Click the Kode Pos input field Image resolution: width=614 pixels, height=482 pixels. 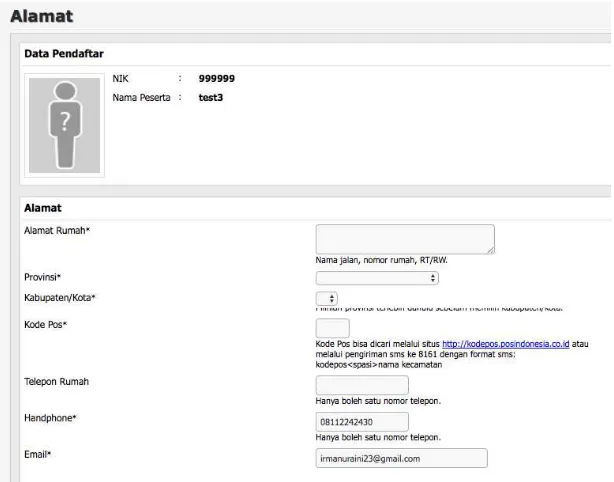[332, 328]
